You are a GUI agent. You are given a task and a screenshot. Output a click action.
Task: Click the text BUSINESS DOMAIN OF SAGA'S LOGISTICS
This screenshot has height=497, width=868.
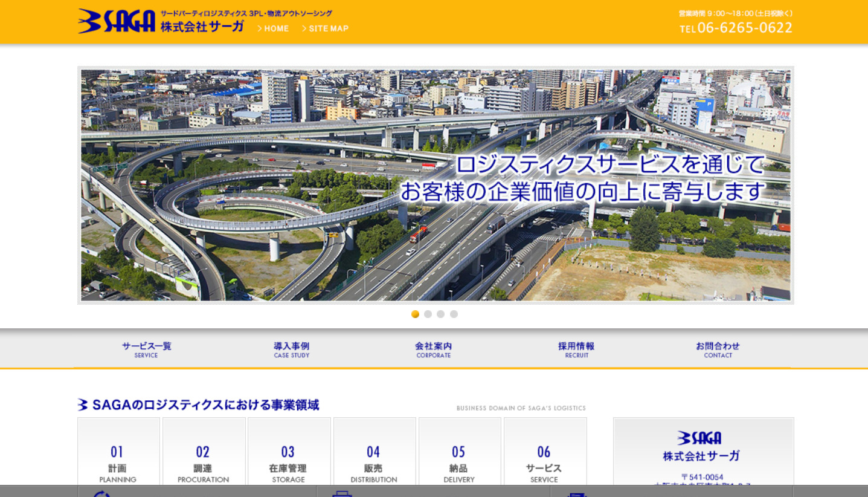click(521, 408)
